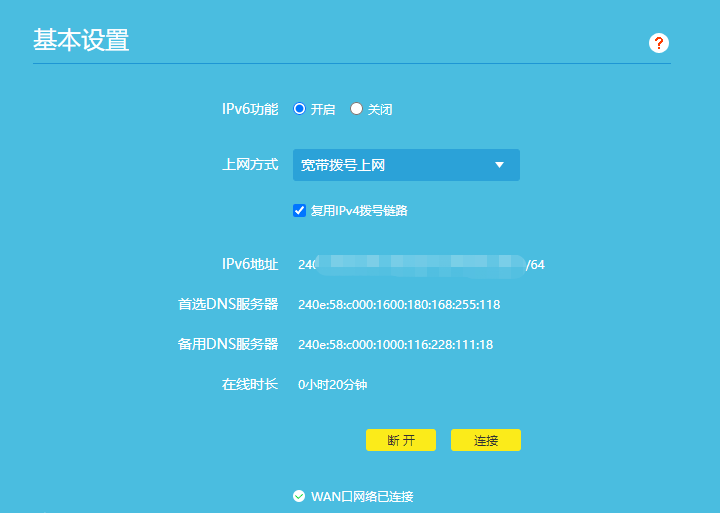This screenshot has height=513, width=720.
Task: Open the 宽带拨号上网 connection type dropdown
Action: click(405, 165)
